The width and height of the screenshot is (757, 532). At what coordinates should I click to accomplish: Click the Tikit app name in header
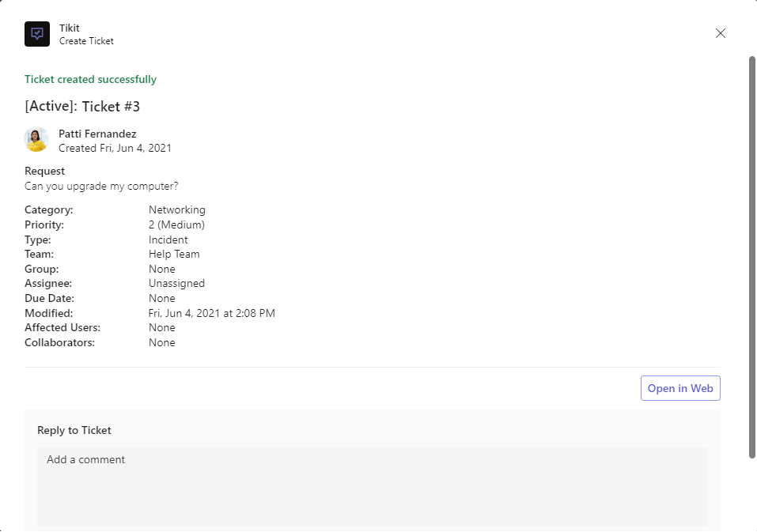pyautogui.click(x=70, y=28)
